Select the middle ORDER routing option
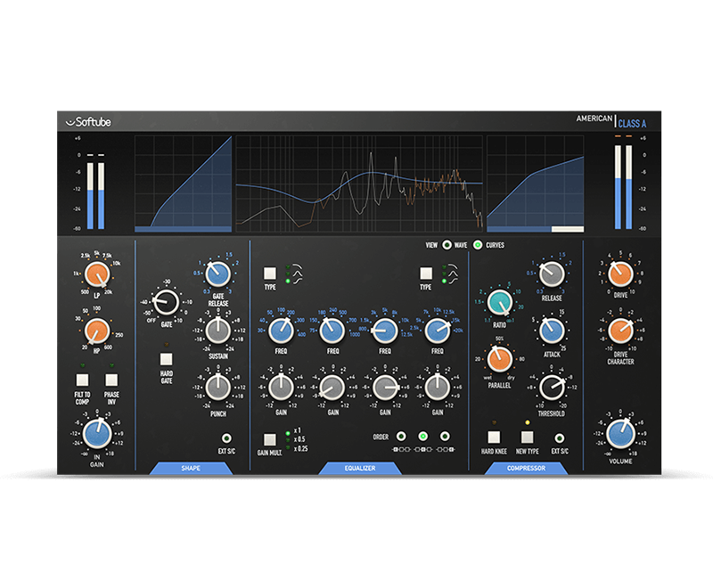The width and height of the screenshot is (713, 588). coord(422,437)
